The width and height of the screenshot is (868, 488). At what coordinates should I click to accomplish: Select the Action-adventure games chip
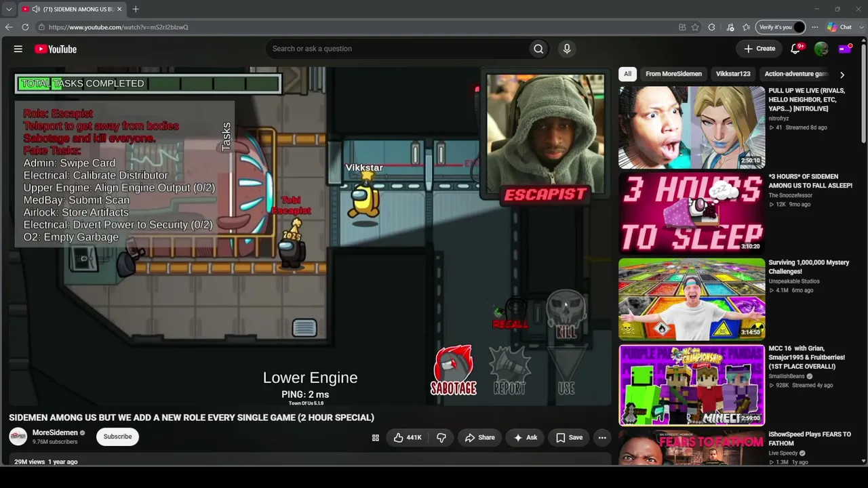[x=796, y=74]
